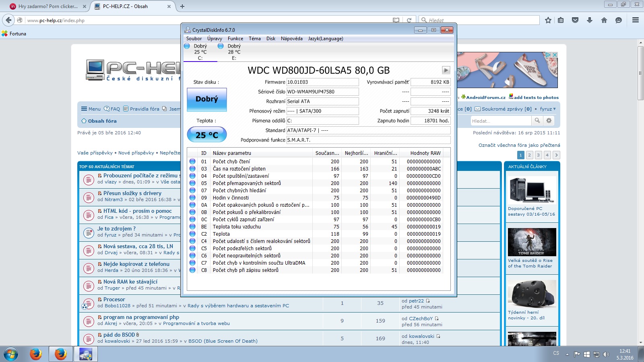Click the Tomb Raider article thumbnail
644x362 pixels.
click(532, 242)
